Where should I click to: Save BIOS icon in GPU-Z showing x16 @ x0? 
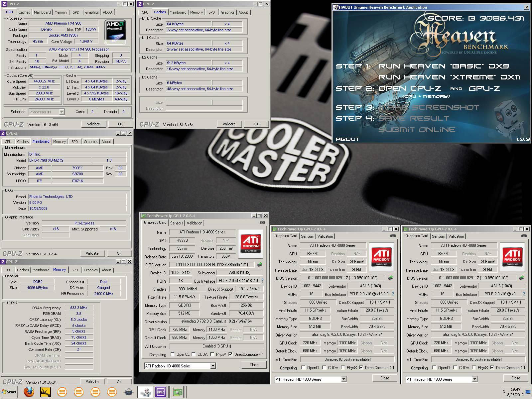point(521,278)
